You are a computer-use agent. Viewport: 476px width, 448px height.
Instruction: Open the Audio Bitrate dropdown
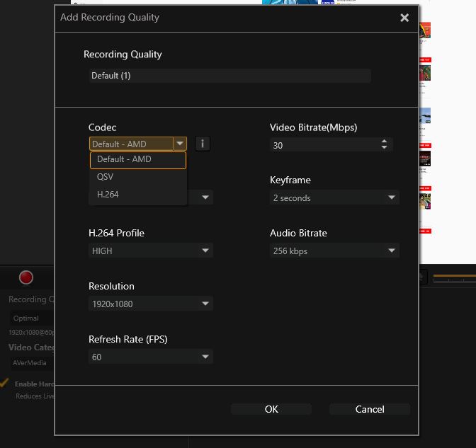tap(334, 251)
